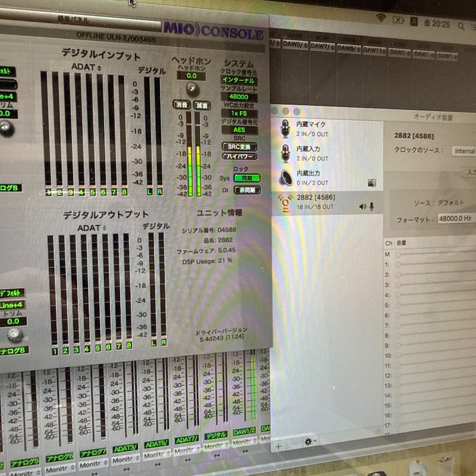Click the DAW5/ channel tab at top
This screenshot has width=476, height=476.
click(297, 45)
